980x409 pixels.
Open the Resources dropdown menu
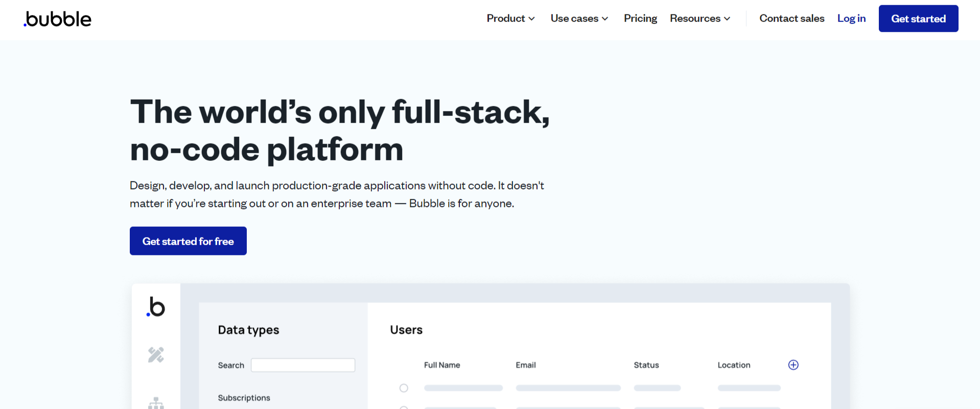(700, 18)
